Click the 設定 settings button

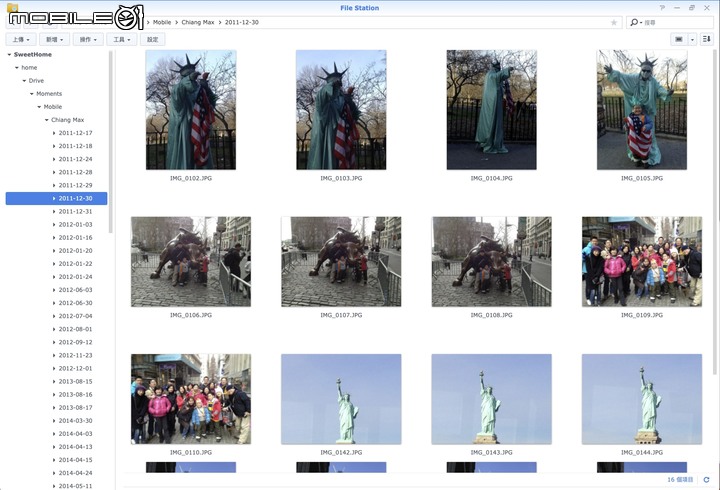(x=152, y=39)
